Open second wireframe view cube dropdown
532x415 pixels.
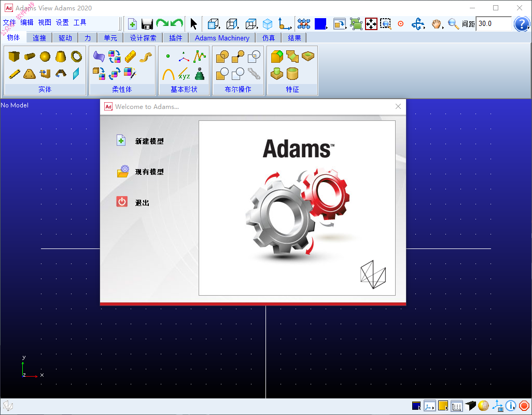232,24
